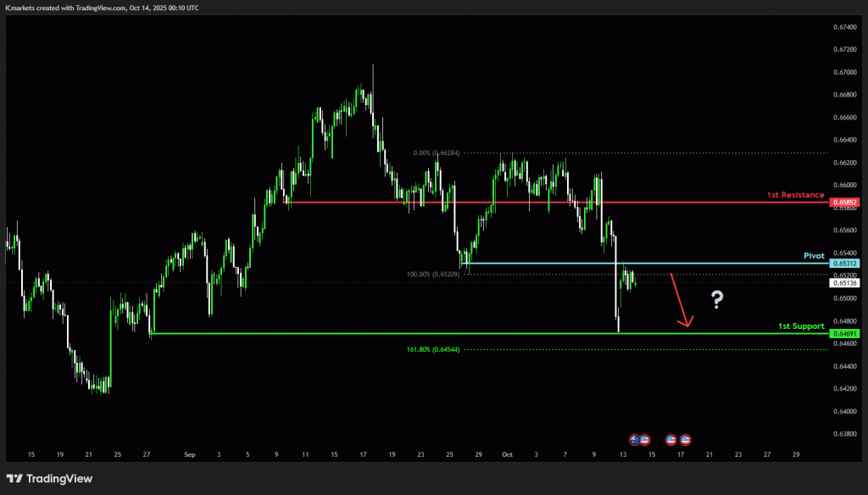
Task: Select the 0.00% (0.66284) Fibonacci label
Action: coord(436,153)
